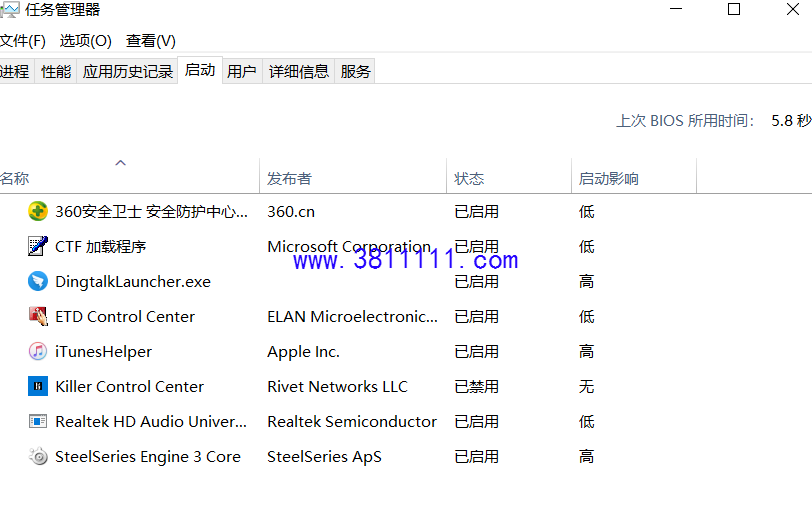Click the 无 impact of Killer Control Center
812x518 pixels.
pyautogui.click(x=587, y=386)
